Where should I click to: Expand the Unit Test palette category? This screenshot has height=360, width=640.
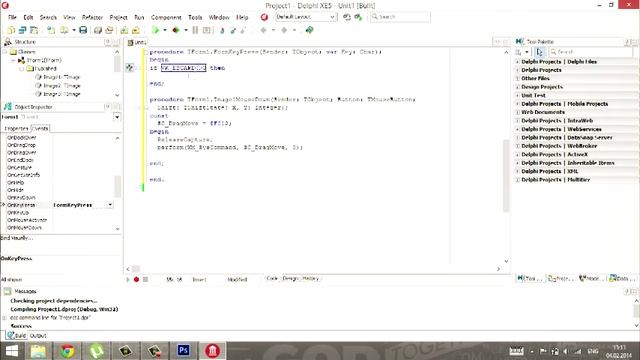coord(518,96)
